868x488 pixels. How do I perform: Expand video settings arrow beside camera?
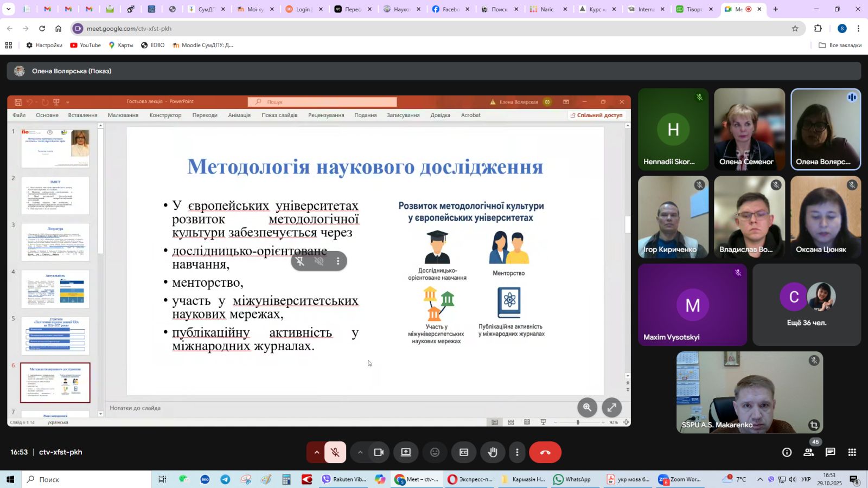point(360,452)
